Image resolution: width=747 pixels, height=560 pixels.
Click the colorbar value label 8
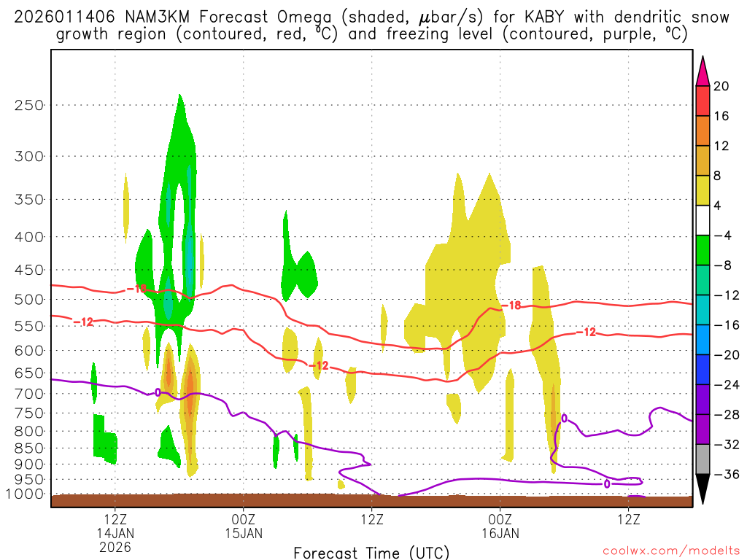coord(717,176)
